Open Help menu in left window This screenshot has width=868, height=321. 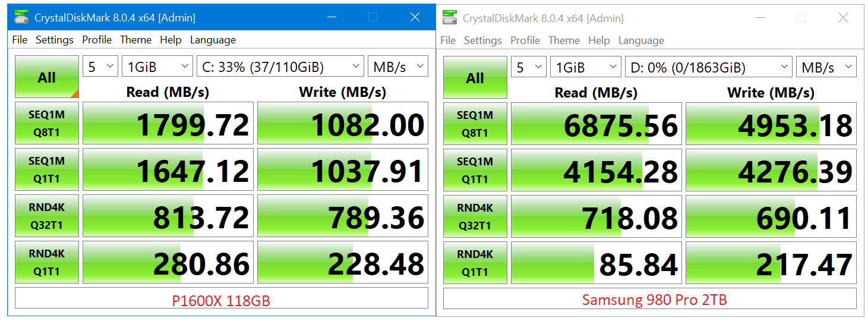pyautogui.click(x=171, y=40)
